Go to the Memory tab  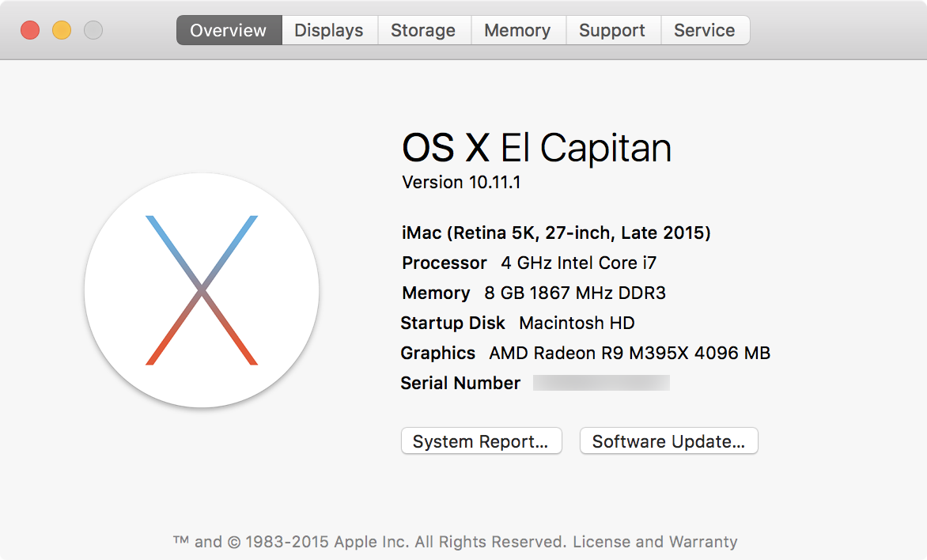point(517,30)
